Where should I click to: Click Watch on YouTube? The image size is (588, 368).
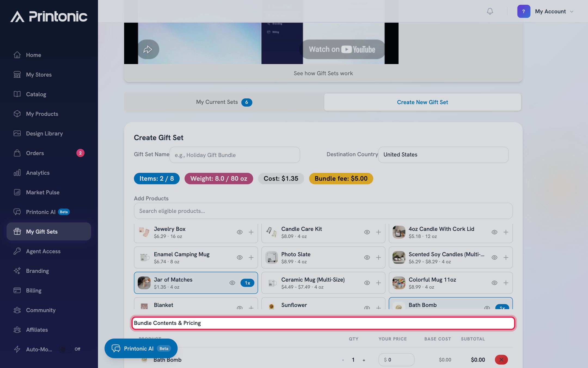(x=342, y=49)
